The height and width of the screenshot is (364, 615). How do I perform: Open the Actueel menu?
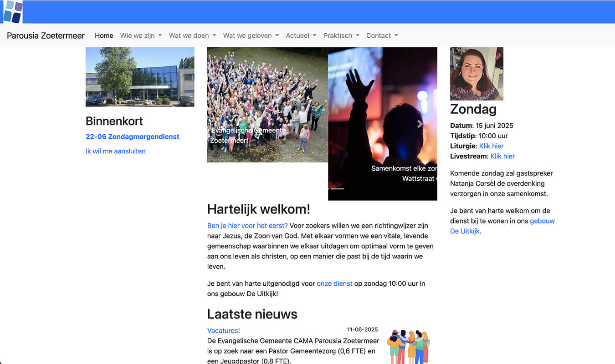point(301,35)
